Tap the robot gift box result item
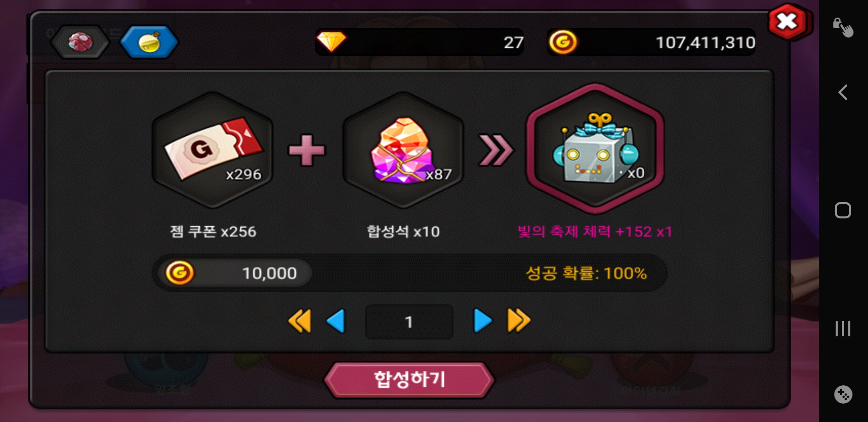The height and width of the screenshot is (422, 868). (x=595, y=149)
